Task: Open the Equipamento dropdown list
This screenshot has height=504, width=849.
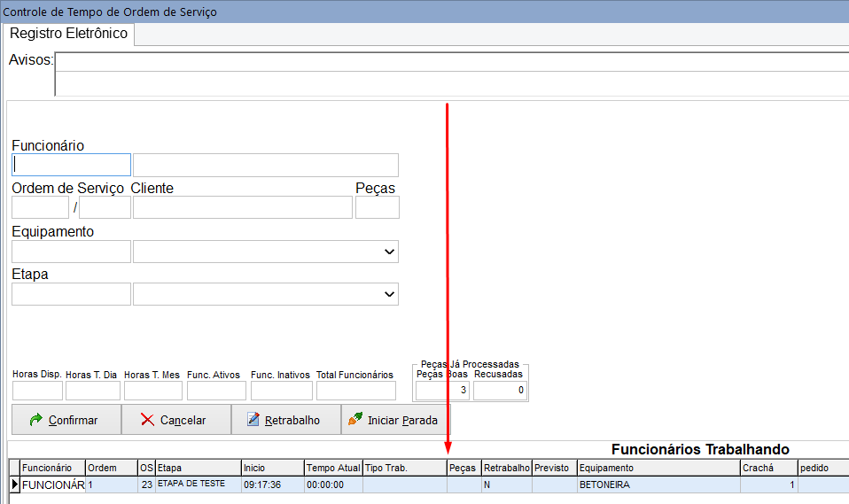Action: coord(389,252)
